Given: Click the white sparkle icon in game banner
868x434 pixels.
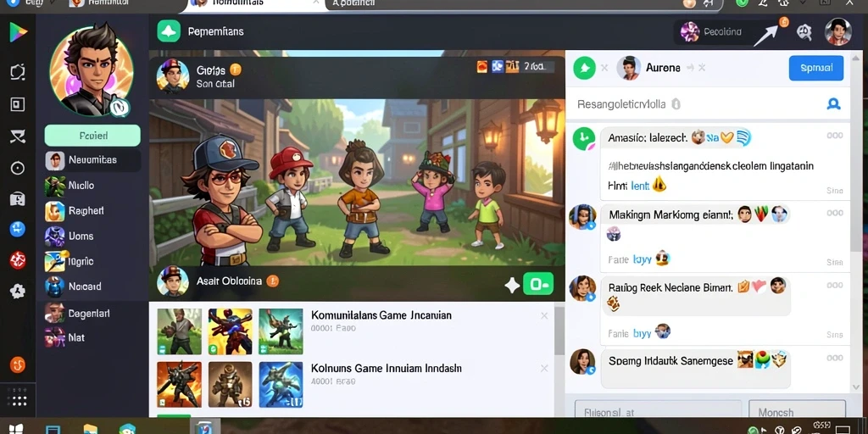Looking at the screenshot, I should click(x=512, y=285).
